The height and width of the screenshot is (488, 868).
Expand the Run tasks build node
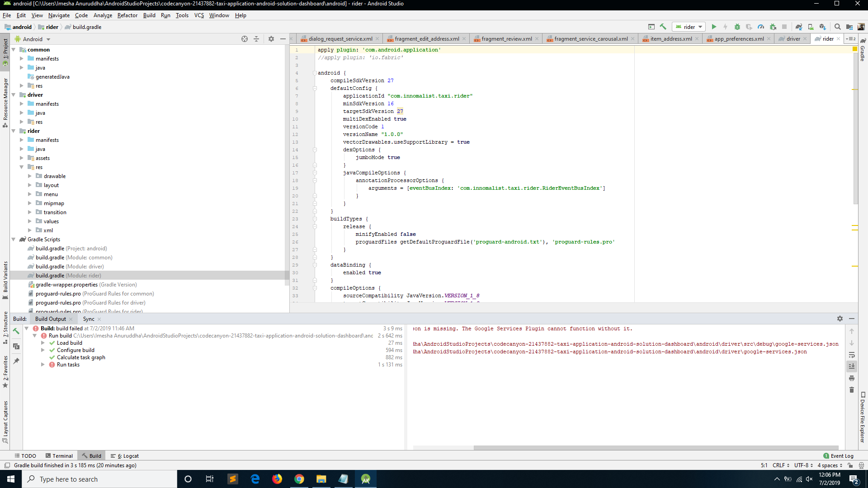point(43,365)
